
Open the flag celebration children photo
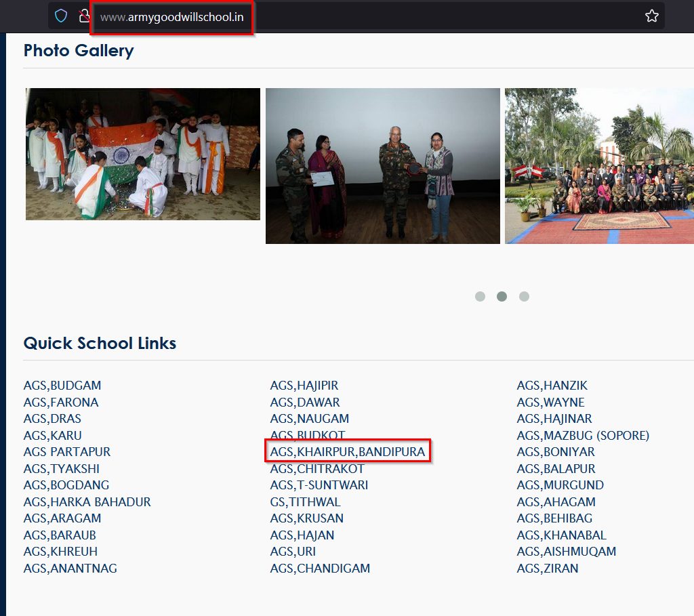pyautogui.click(x=143, y=154)
